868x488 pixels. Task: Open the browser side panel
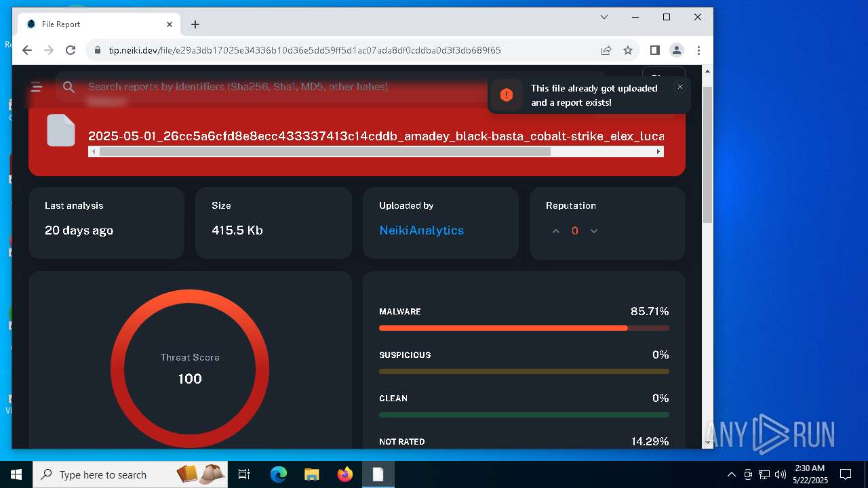coord(655,50)
